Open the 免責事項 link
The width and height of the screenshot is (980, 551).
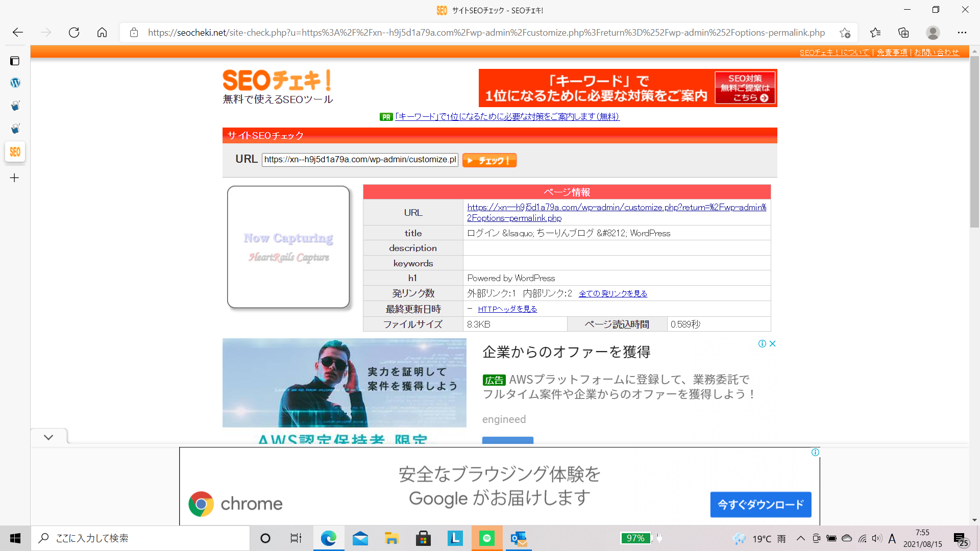[x=892, y=53]
